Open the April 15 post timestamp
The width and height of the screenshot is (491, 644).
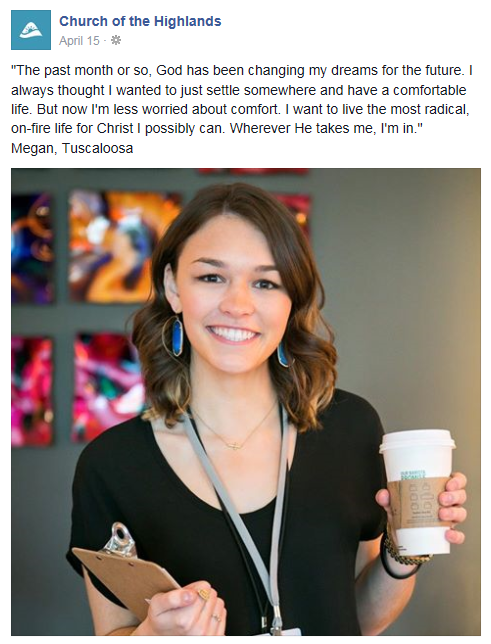(x=79, y=41)
